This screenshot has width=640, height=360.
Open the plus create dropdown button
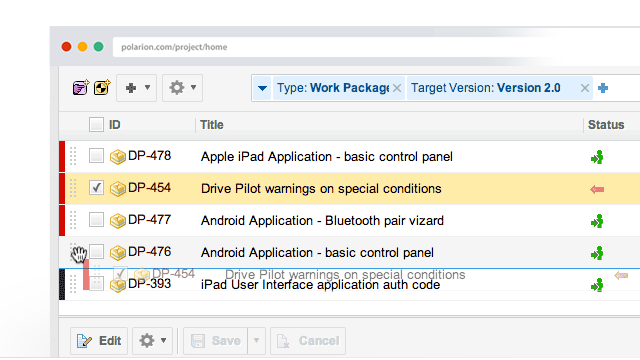point(137,88)
